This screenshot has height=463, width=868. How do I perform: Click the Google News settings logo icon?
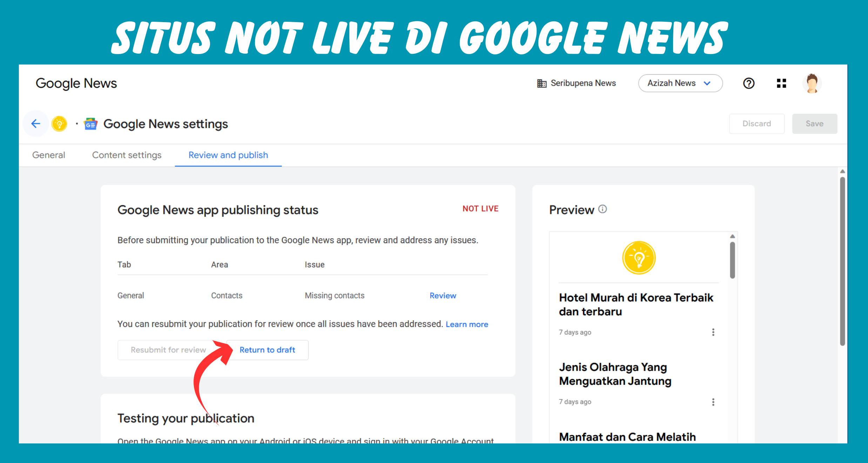(x=90, y=124)
